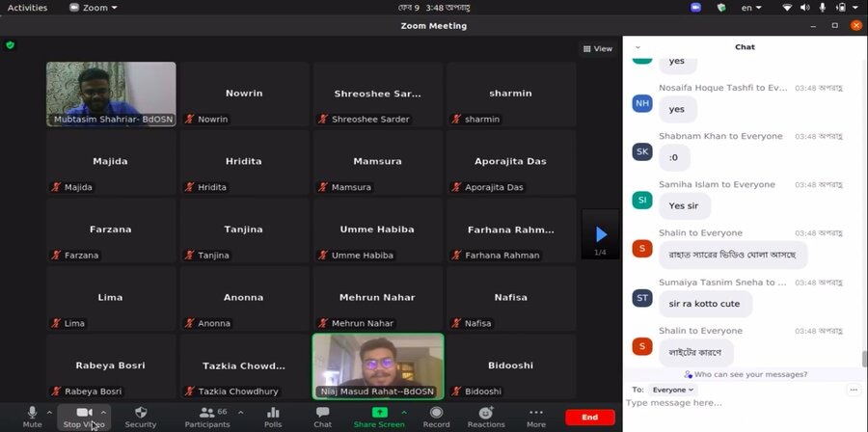Open the Security shield options
Image resolution: width=868 pixels, height=432 pixels.
(140, 416)
